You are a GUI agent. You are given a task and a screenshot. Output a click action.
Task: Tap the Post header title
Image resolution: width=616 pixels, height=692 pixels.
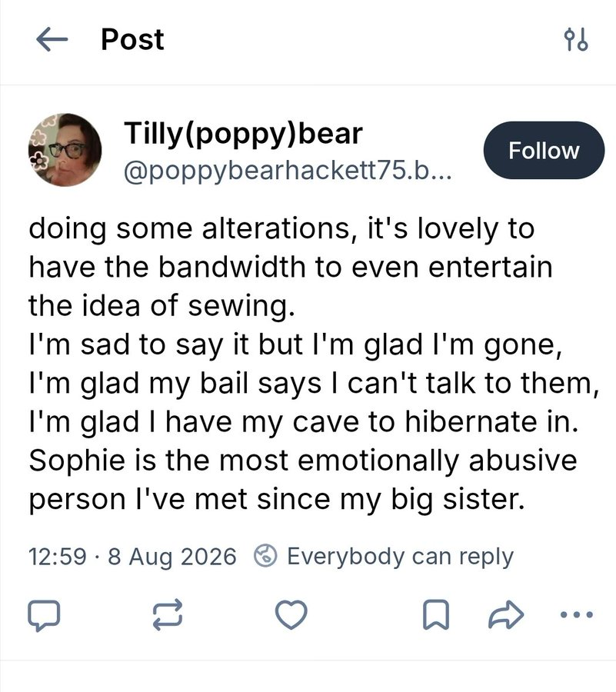(132, 39)
